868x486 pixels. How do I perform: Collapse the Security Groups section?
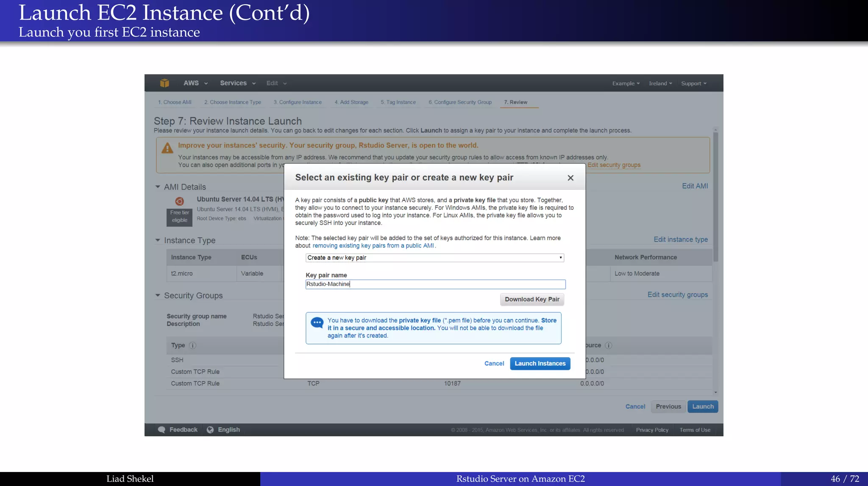(158, 295)
